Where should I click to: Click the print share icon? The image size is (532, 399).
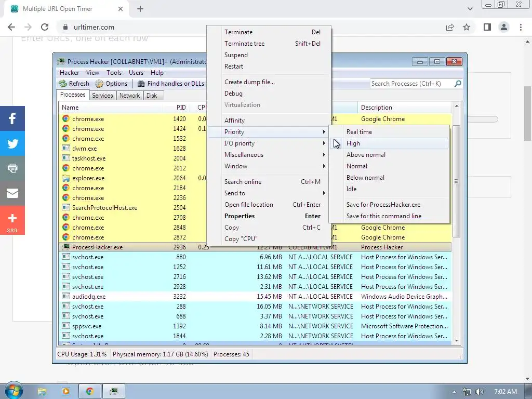pyautogui.click(x=12, y=168)
